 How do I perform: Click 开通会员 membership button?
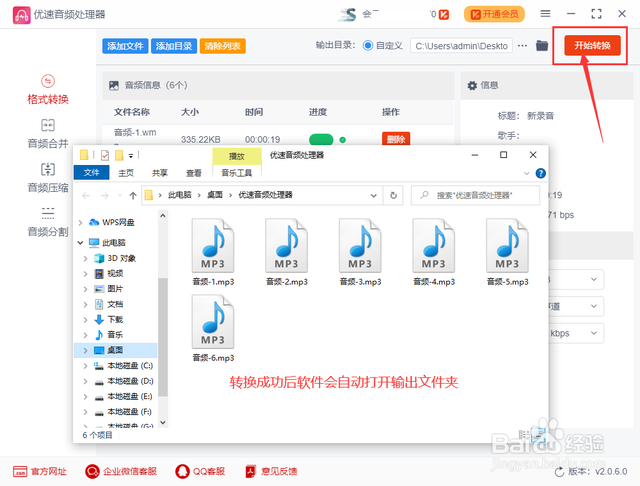pyautogui.click(x=494, y=14)
